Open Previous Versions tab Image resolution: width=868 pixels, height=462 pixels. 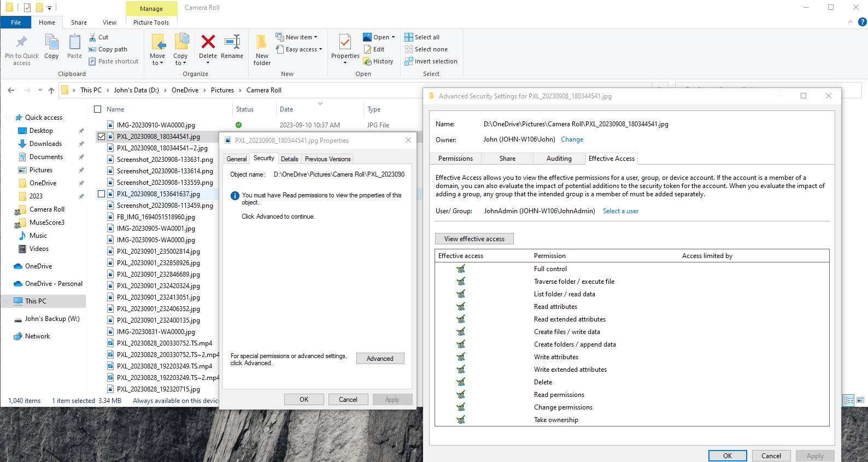point(327,159)
